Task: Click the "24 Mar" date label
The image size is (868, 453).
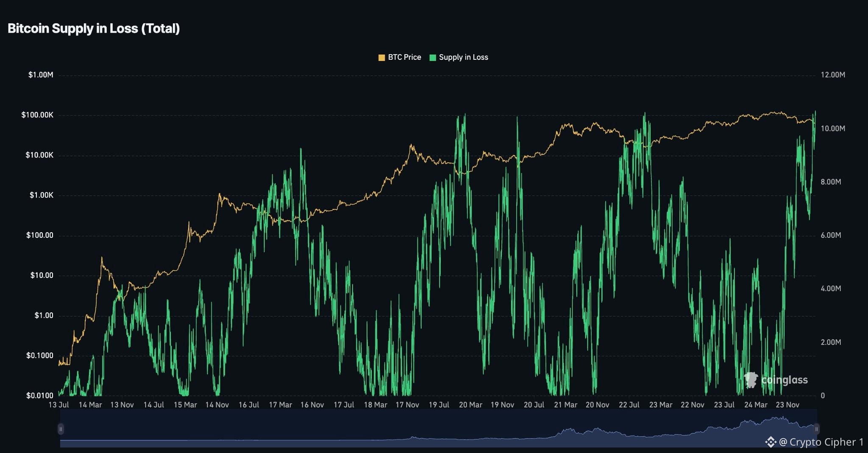Action: [x=756, y=405]
